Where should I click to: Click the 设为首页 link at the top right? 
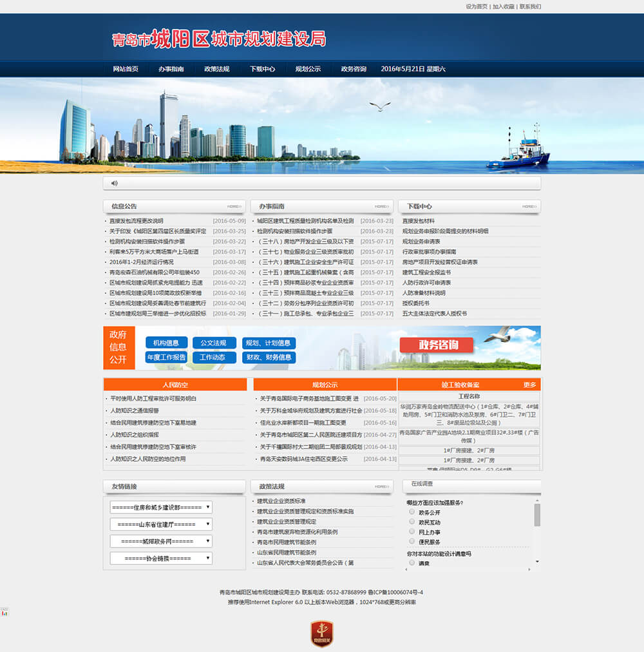477,6
